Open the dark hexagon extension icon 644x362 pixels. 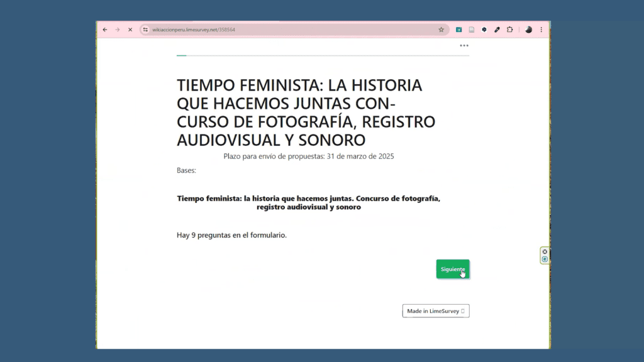point(484,30)
